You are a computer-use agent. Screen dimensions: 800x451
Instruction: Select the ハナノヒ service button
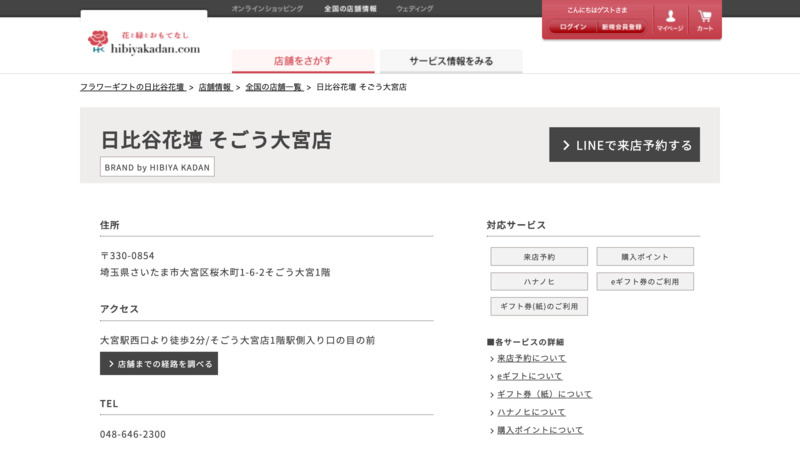(539, 282)
